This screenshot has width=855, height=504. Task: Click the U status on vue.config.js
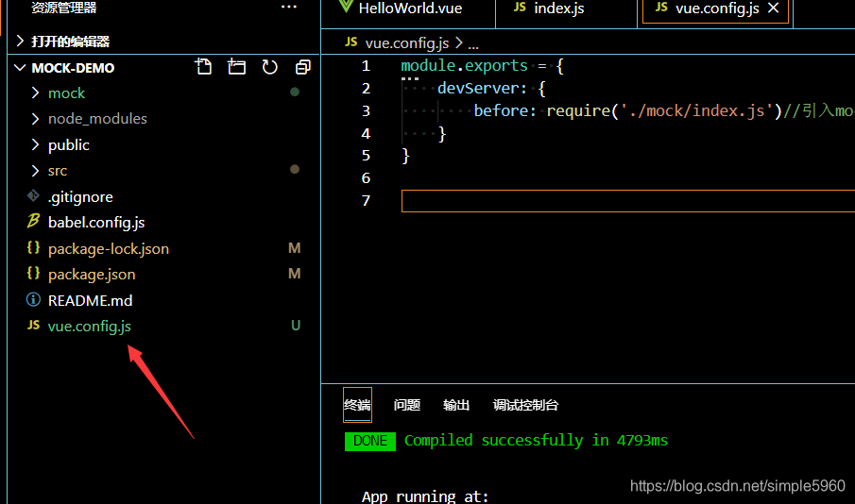tap(296, 326)
